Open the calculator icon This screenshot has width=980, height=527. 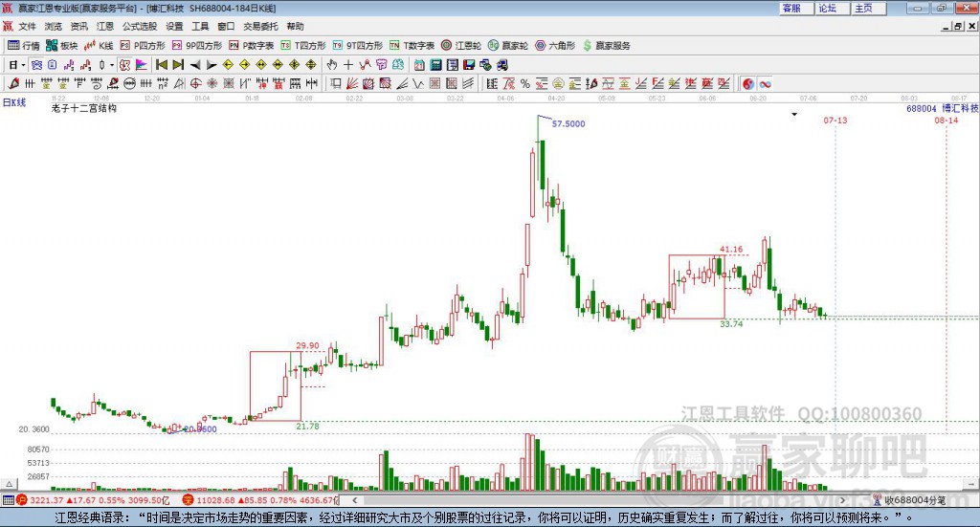coord(435,65)
